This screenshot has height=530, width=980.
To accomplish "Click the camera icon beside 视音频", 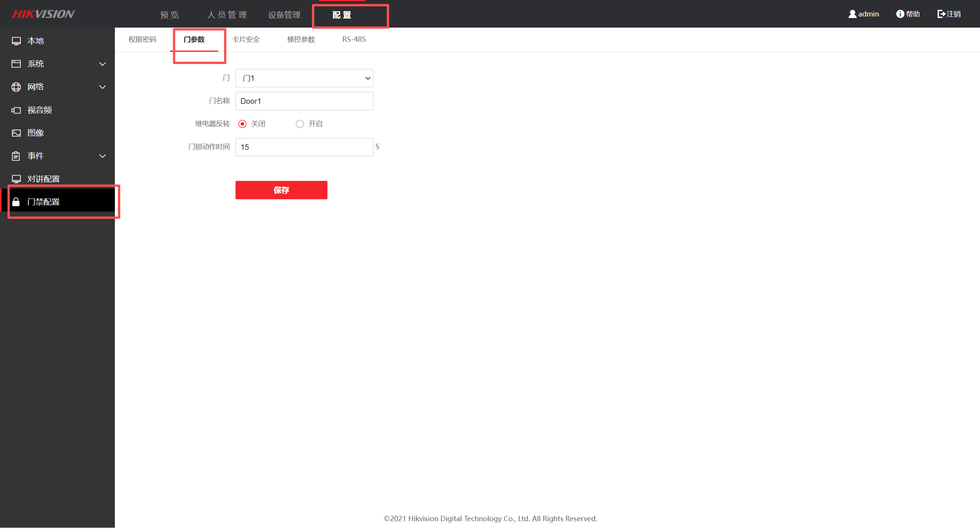I will (16, 110).
